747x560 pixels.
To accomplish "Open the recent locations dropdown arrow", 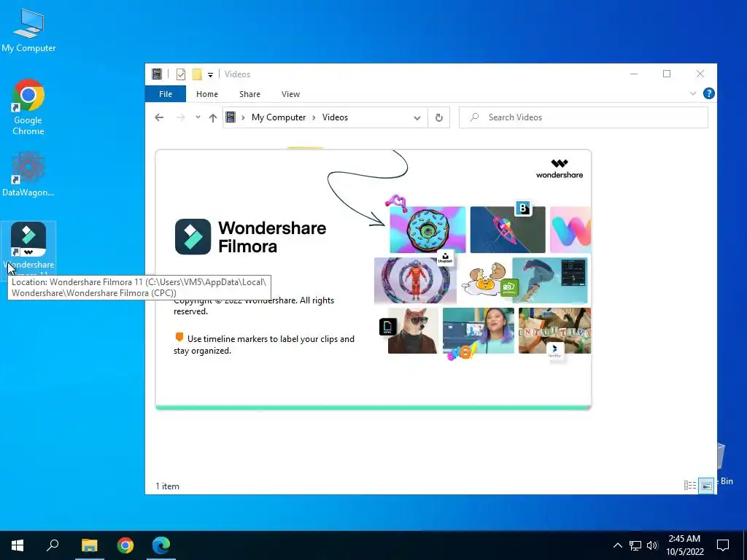I will tap(198, 117).
